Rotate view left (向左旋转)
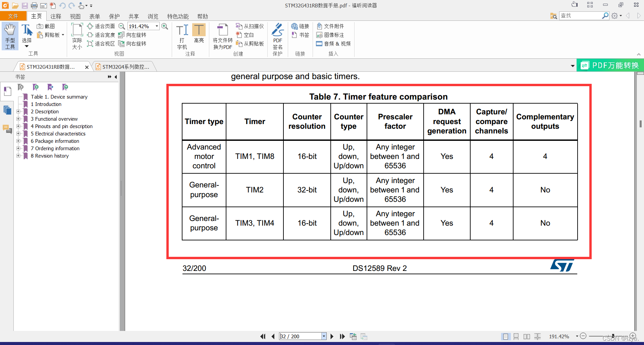This screenshot has width=644, height=345. (x=132, y=35)
